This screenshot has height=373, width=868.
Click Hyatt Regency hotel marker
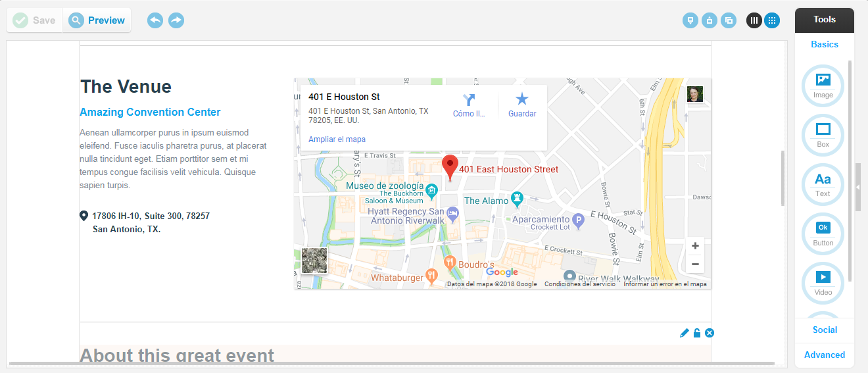(452, 213)
